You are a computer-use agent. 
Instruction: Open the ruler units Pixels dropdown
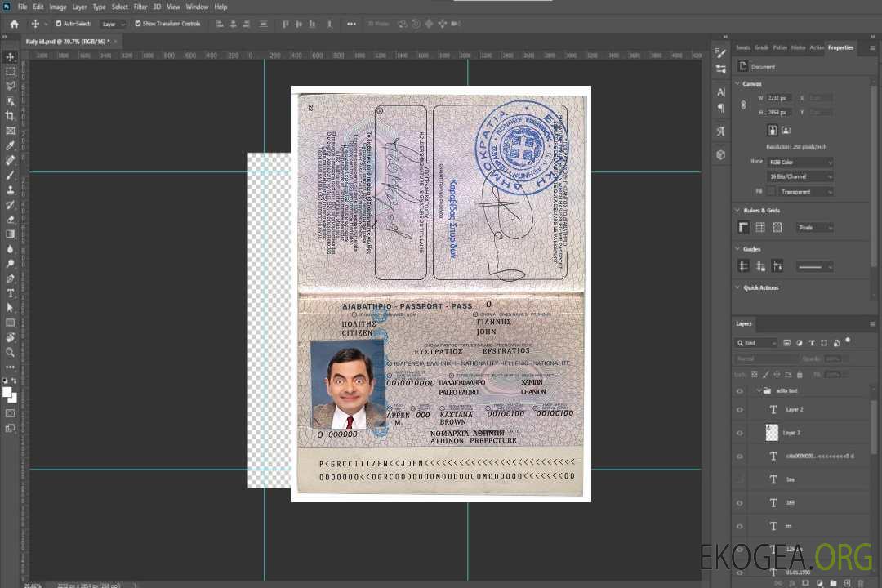point(815,227)
